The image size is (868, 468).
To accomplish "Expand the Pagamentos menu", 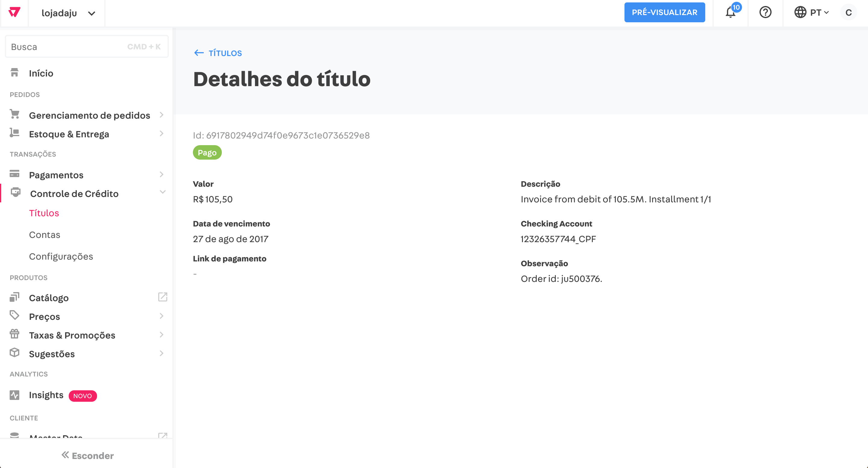I will point(162,174).
